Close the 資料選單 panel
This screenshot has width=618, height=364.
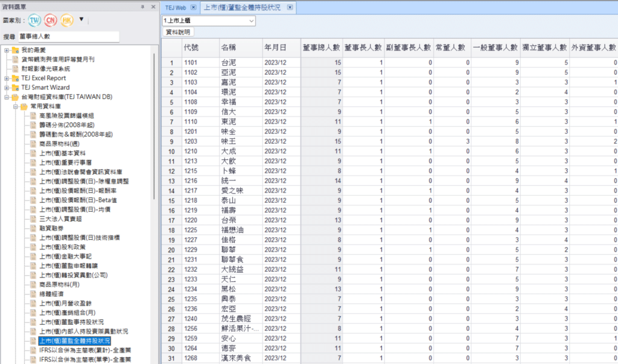(x=153, y=7)
